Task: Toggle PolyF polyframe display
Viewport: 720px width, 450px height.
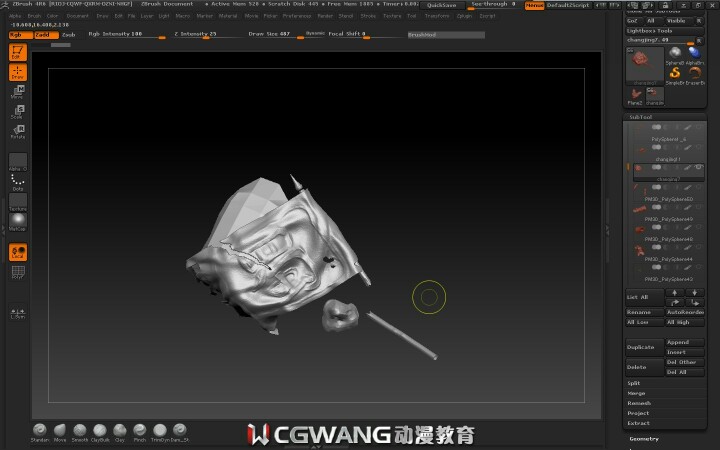Action: 18,272
